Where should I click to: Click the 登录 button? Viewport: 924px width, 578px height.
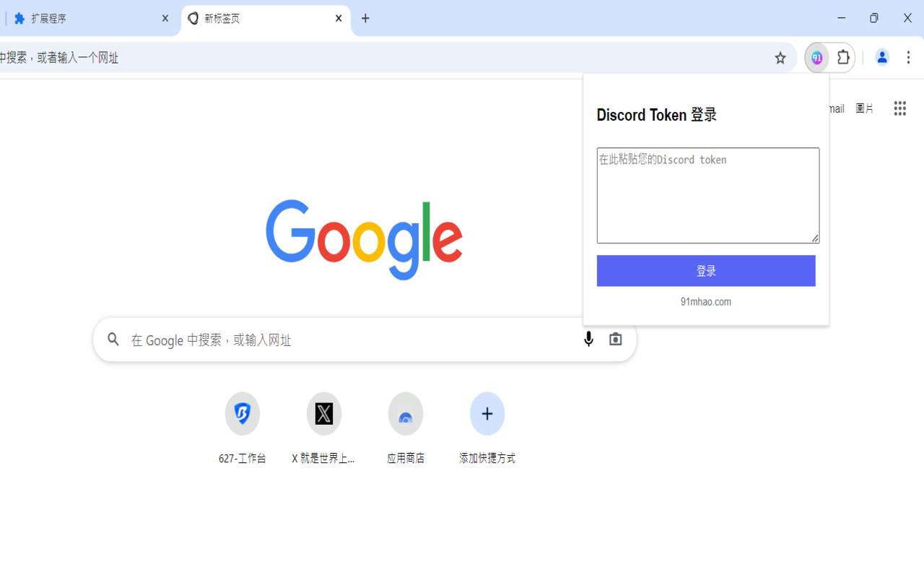tap(706, 271)
